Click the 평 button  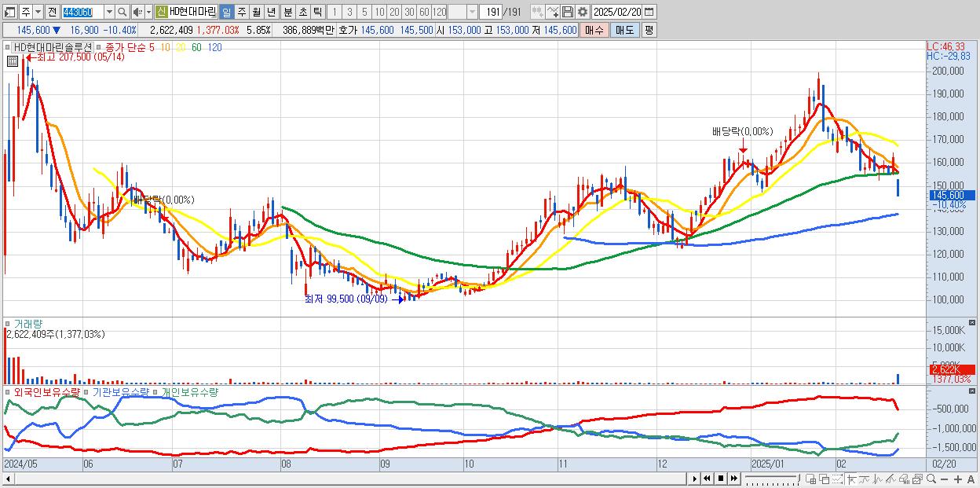tap(649, 30)
